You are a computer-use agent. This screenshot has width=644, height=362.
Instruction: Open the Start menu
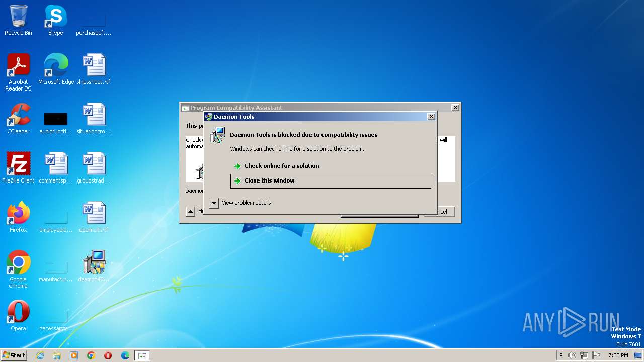[x=14, y=355]
